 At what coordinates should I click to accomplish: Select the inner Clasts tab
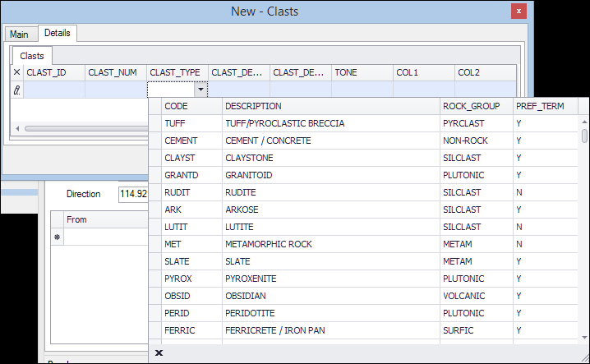[32, 56]
